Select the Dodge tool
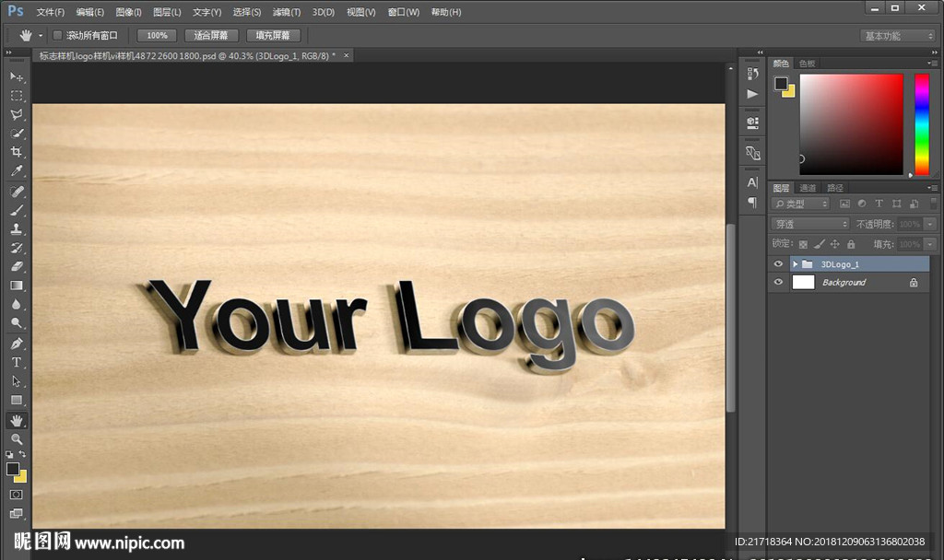This screenshot has width=944, height=560. pyautogui.click(x=17, y=323)
